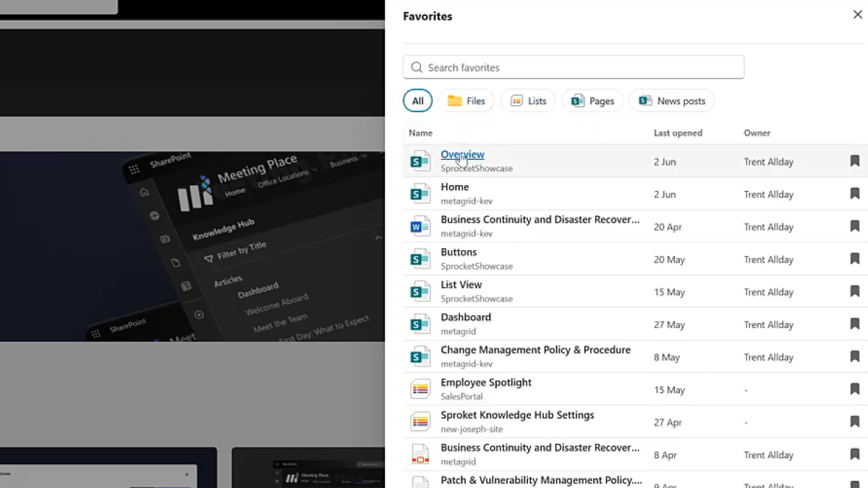The width and height of the screenshot is (868, 488).
Task: Open Sproket Knowledge Hub Settings list
Action: tap(517, 415)
